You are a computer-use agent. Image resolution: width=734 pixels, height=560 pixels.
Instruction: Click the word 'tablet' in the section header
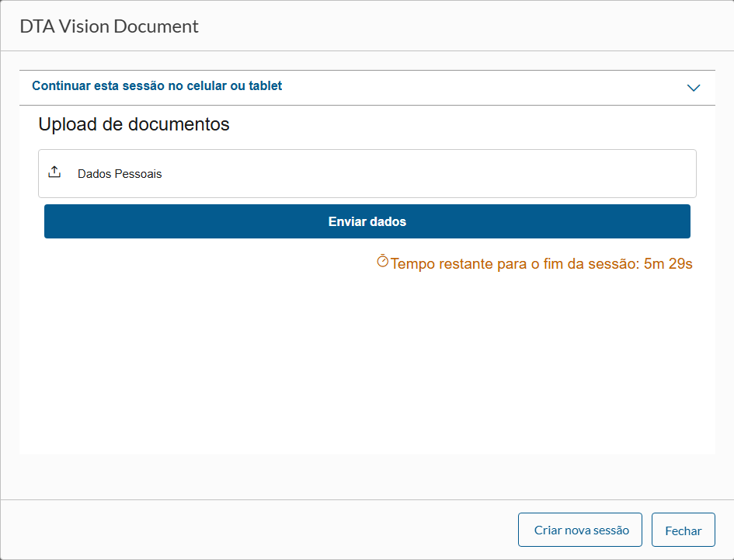click(x=266, y=86)
